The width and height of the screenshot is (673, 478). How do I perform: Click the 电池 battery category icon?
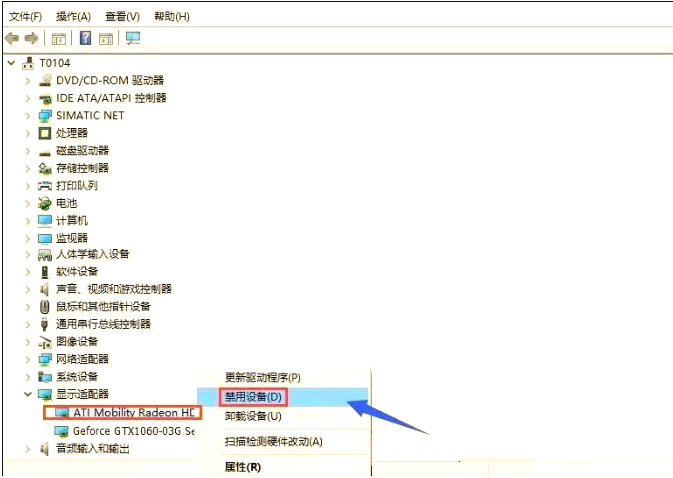tap(45, 203)
